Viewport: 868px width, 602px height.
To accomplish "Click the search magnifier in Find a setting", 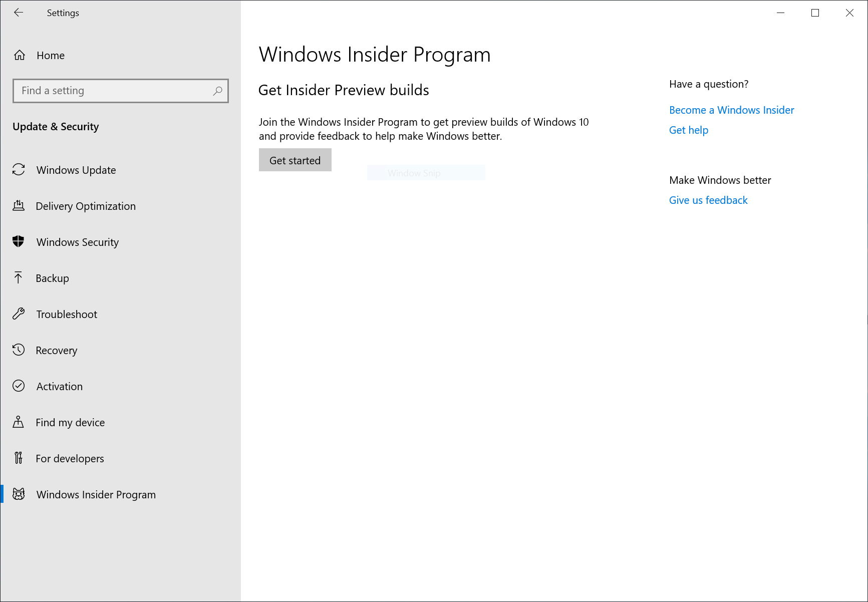I will pyautogui.click(x=217, y=91).
